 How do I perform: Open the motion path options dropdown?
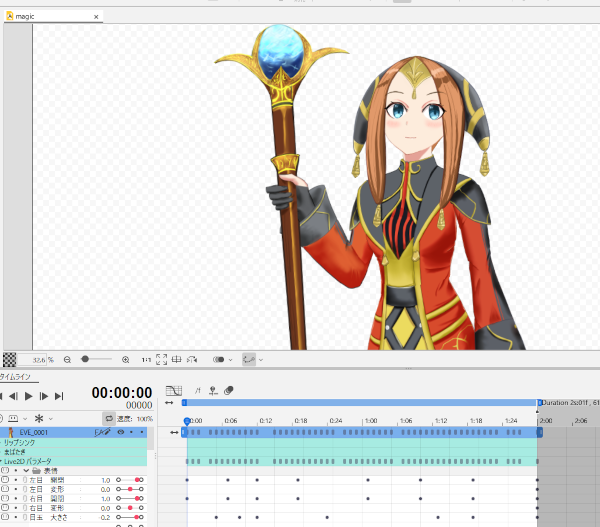(x=261, y=360)
